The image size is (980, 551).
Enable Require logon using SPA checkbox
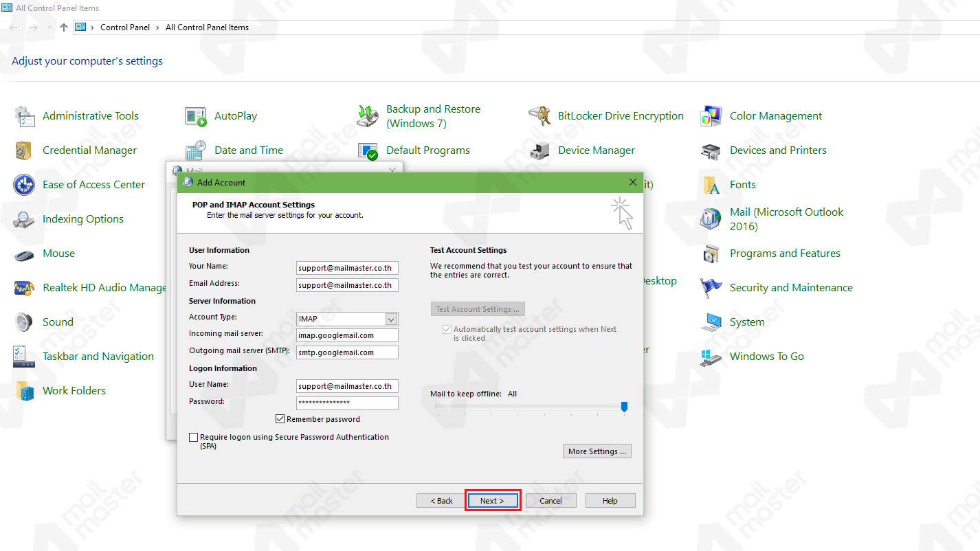[194, 437]
